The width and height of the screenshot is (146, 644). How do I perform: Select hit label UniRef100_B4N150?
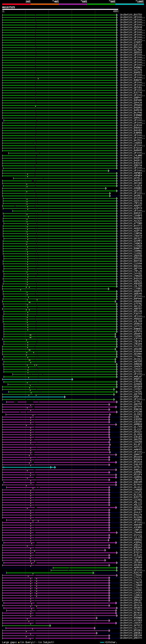coord(131,80)
